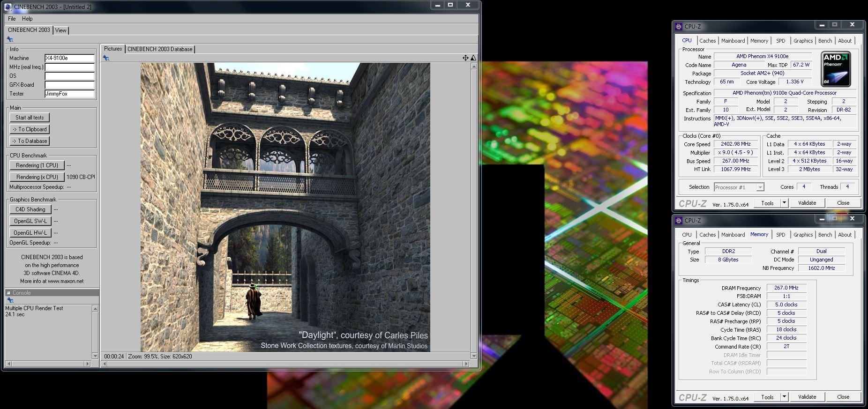
Task: Open About tab in top CPU-Z window
Action: 845,41
